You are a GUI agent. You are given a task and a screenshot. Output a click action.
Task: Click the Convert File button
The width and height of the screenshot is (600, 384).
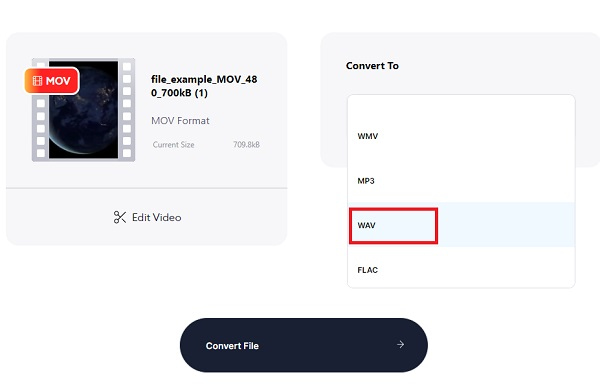coord(304,345)
